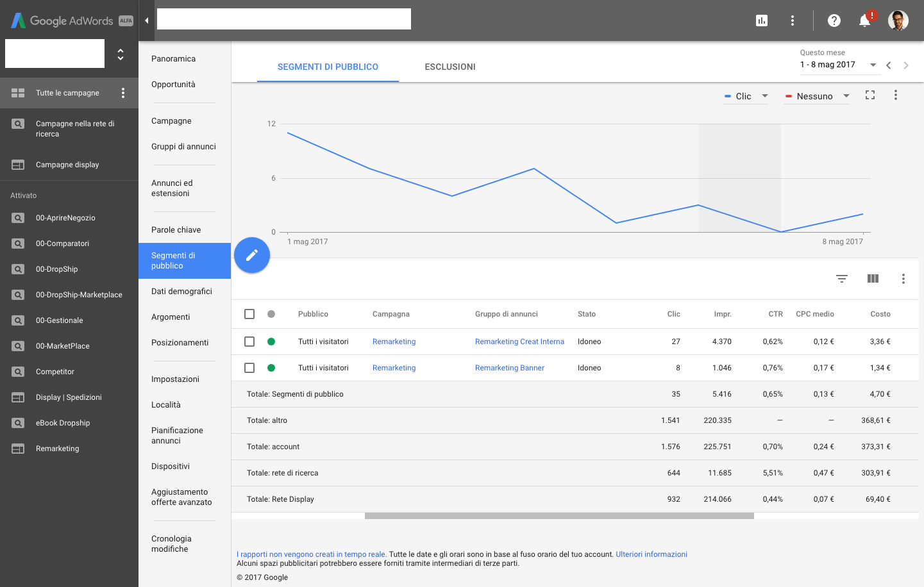924x587 pixels.
Task: Click 'I rapporti non vengono creati in tempo reale' link
Action: click(312, 554)
